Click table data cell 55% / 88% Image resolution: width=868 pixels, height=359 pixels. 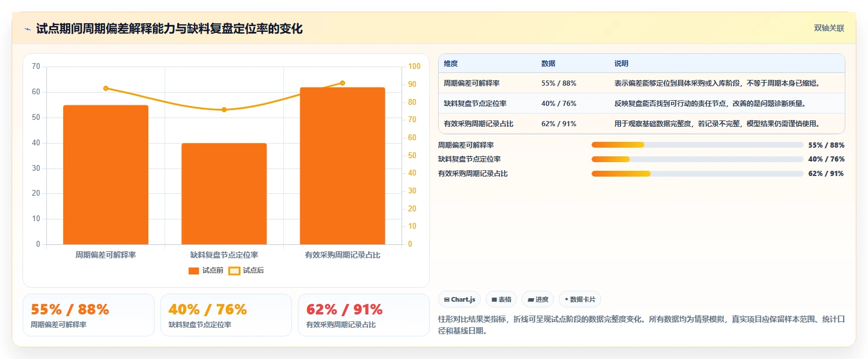click(559, 83)
